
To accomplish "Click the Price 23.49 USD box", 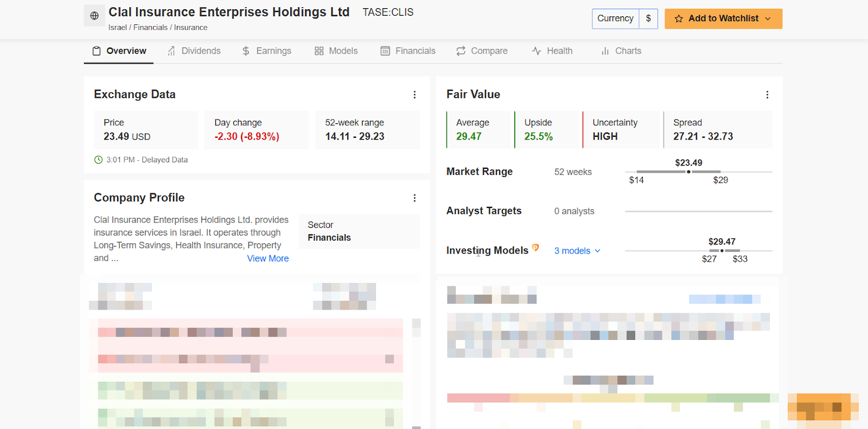I will pyautogui.click(x=146, y=130).
